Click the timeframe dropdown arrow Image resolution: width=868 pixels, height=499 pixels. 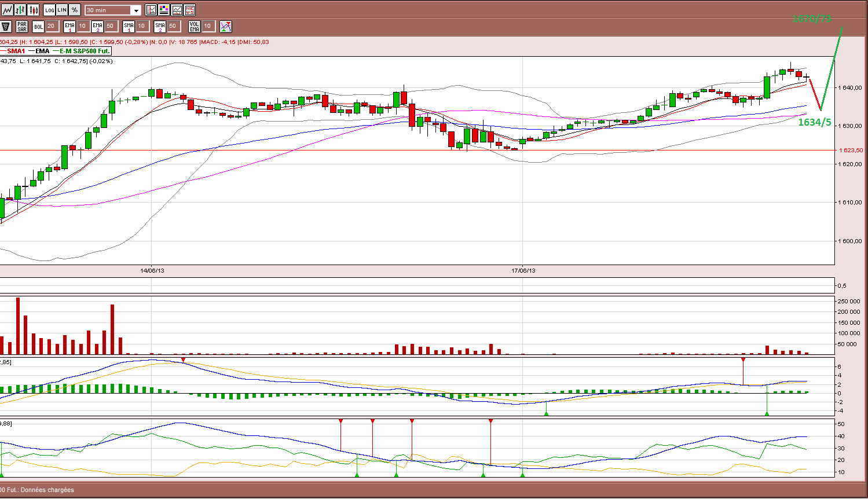tap(136, 10)
